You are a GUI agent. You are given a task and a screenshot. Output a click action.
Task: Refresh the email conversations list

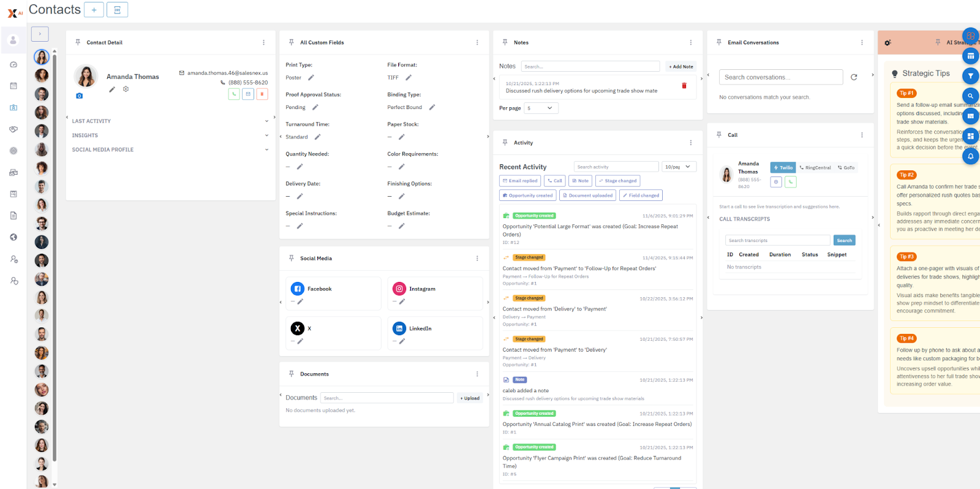[854, 77]
